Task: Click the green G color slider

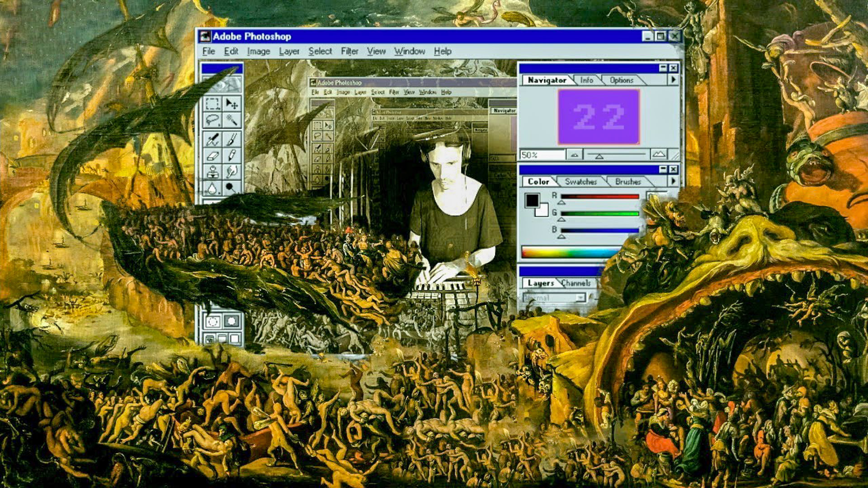Action: (x=600, y=214)
